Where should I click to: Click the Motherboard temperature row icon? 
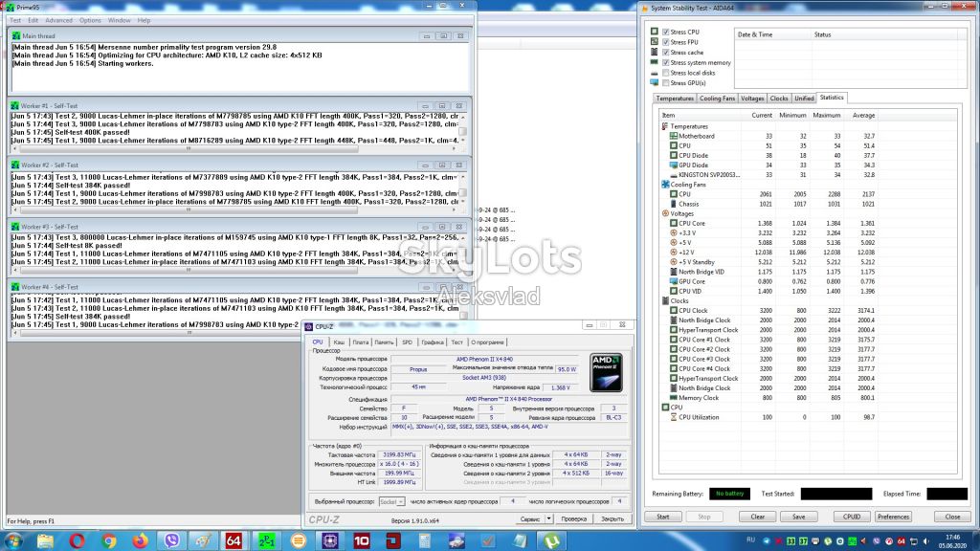(x=673, y=136)
